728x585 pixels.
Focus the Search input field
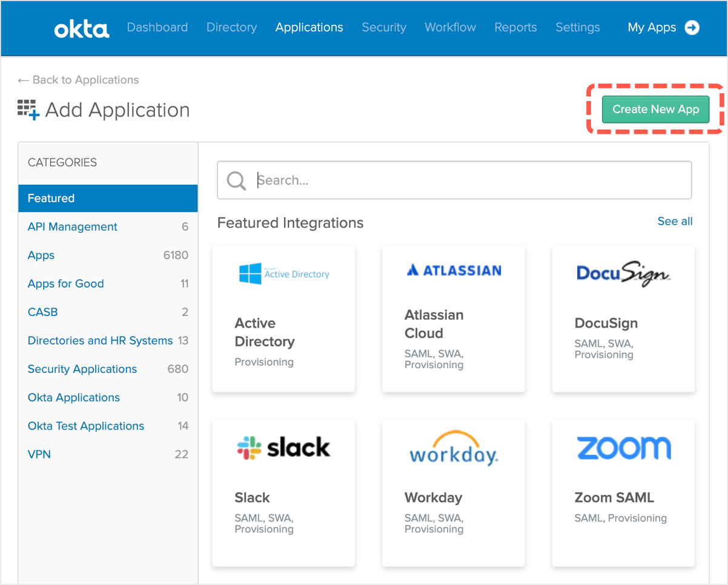click(x=454, y=180)
